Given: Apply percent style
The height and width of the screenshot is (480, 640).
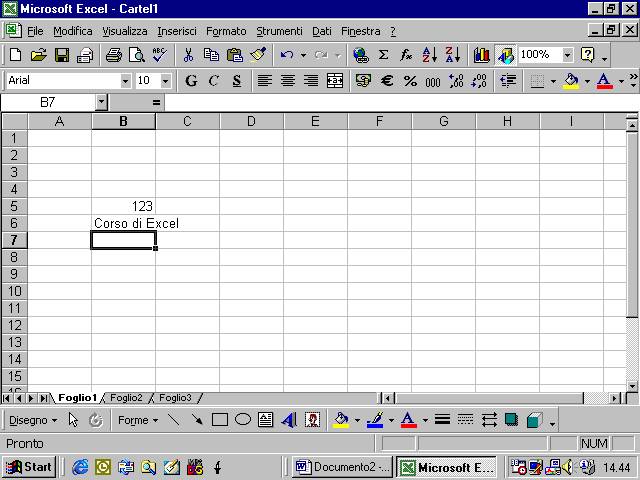Looking at the screenshot, I should [x=410, y=80].
